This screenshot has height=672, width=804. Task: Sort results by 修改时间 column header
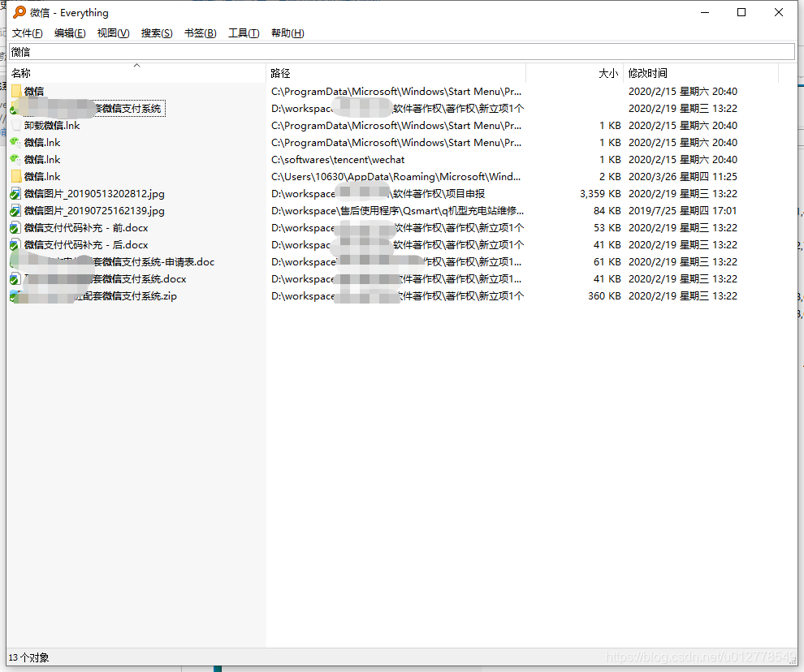(x=701, y=73)
